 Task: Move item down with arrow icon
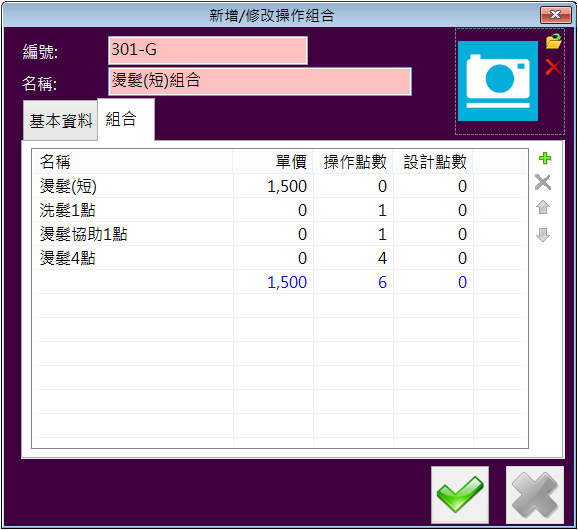[x=543, y=234]
